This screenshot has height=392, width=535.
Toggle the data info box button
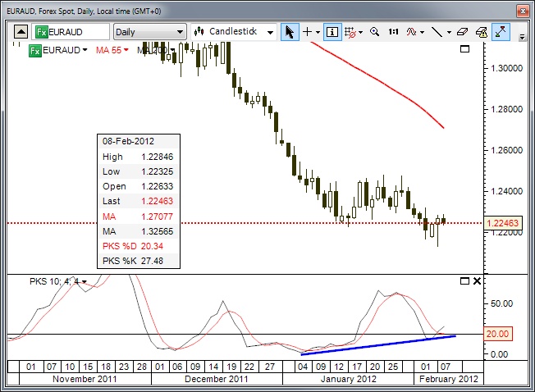pos(332,32)
